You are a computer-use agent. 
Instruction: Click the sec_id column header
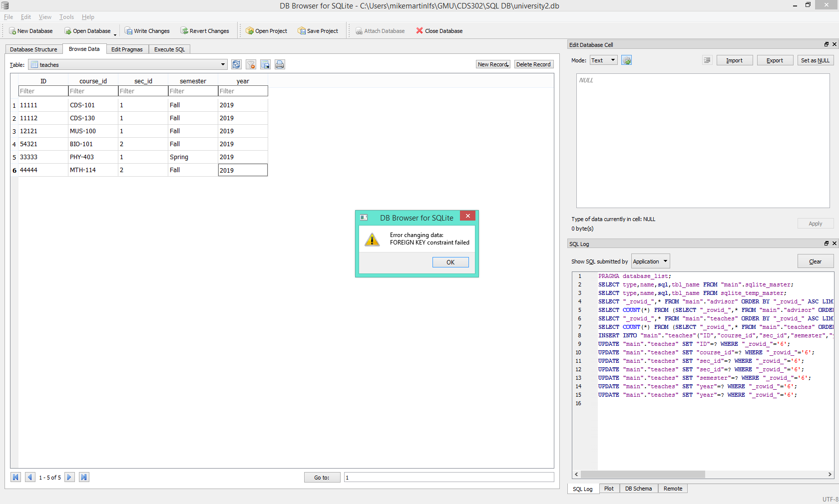pyautogui.click(x=143, y=81)
